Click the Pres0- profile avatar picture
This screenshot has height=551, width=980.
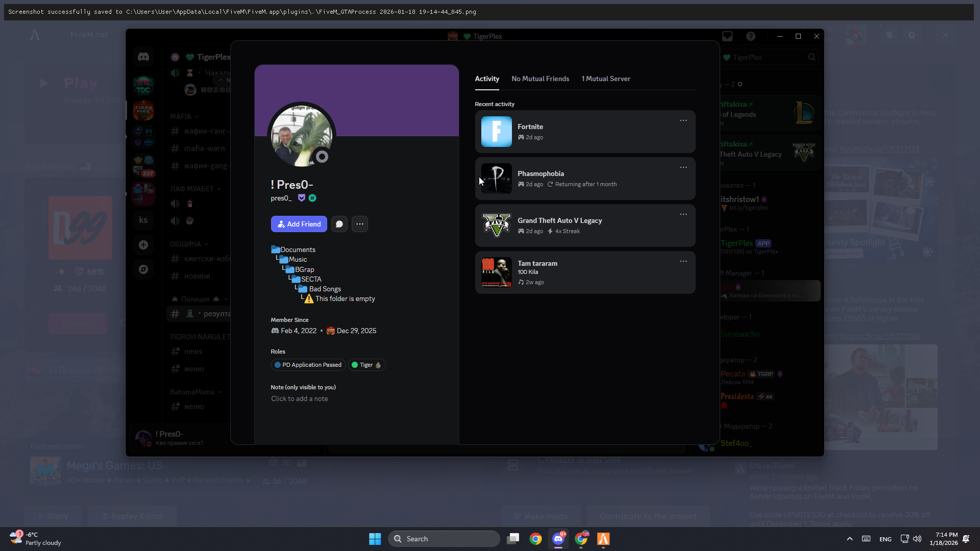click(x=301, y=135)
